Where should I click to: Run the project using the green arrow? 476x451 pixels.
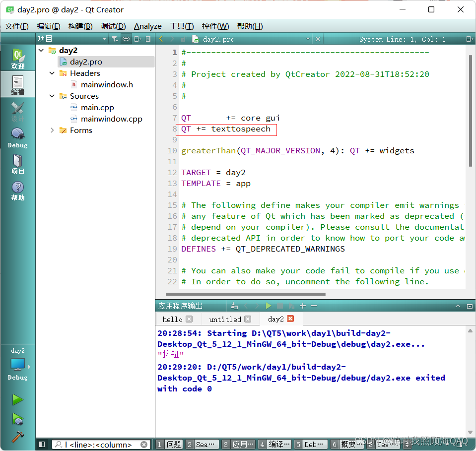coord(18,399)
